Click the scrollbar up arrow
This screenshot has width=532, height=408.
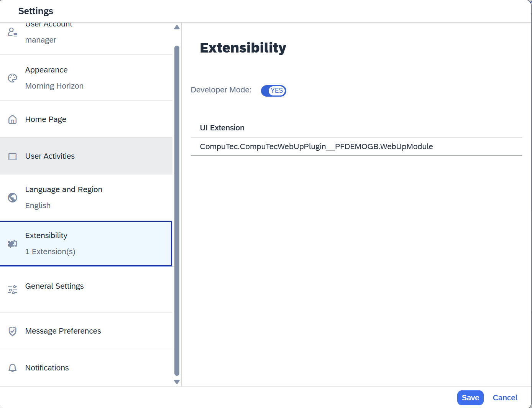click(177, 27)
